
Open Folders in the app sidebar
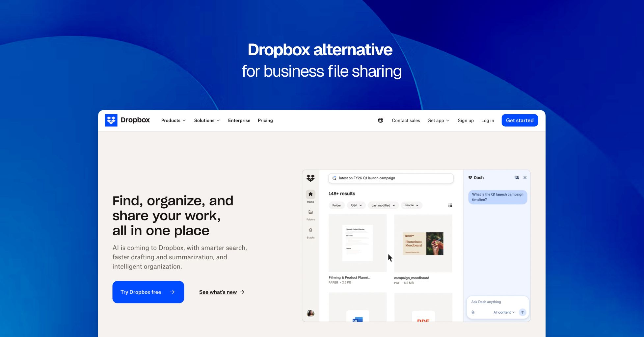tap(310, 215)
